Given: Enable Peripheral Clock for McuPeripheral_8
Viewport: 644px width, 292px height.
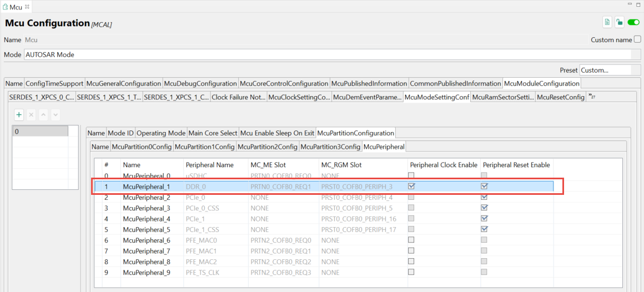Looking at the screenshot, I should pyautogui.click(x=411, y=261).
